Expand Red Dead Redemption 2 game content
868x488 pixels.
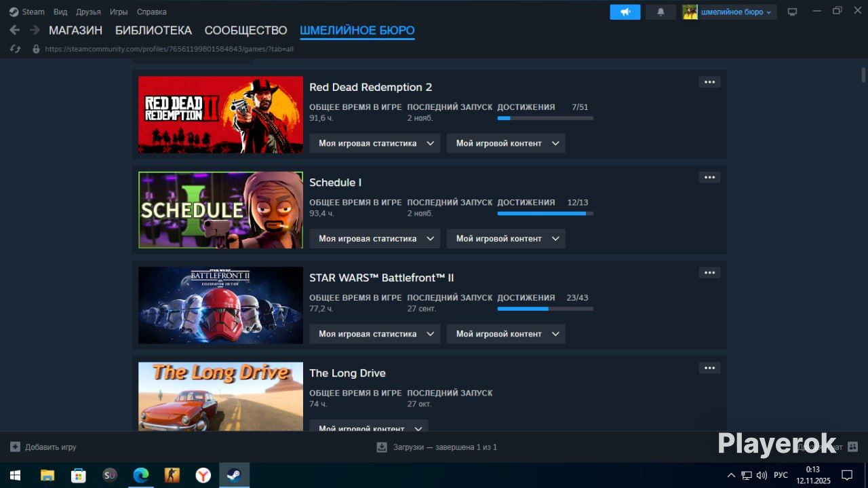pos(506,143)
